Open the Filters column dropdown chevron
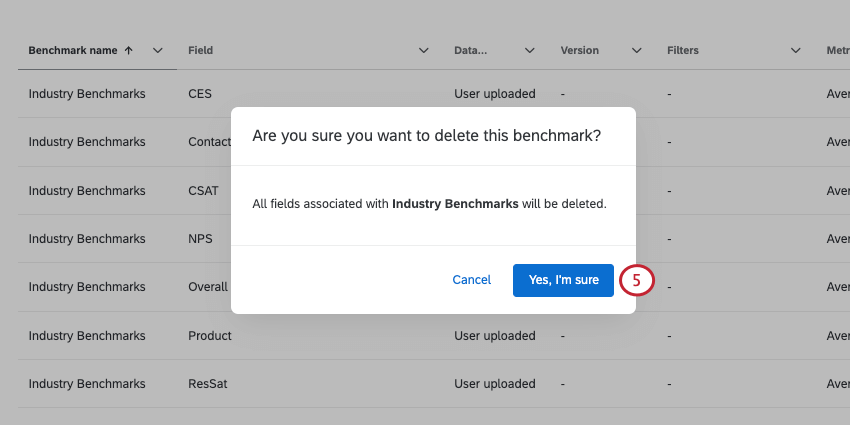Viewport: 850px width, 425px height. coord(796,50)
